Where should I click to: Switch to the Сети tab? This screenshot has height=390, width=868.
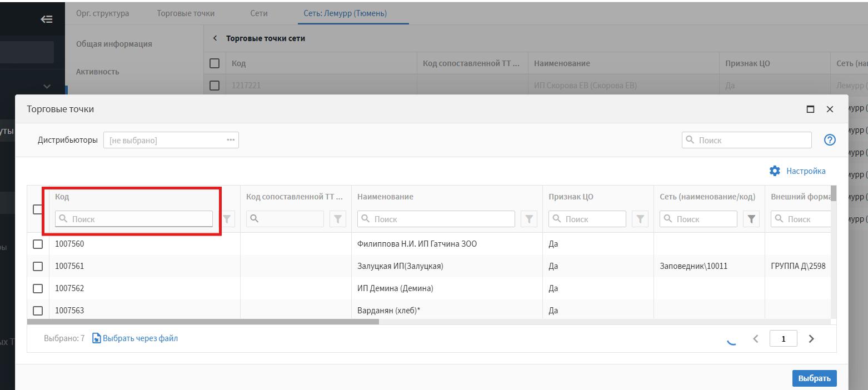click(258, 13)
